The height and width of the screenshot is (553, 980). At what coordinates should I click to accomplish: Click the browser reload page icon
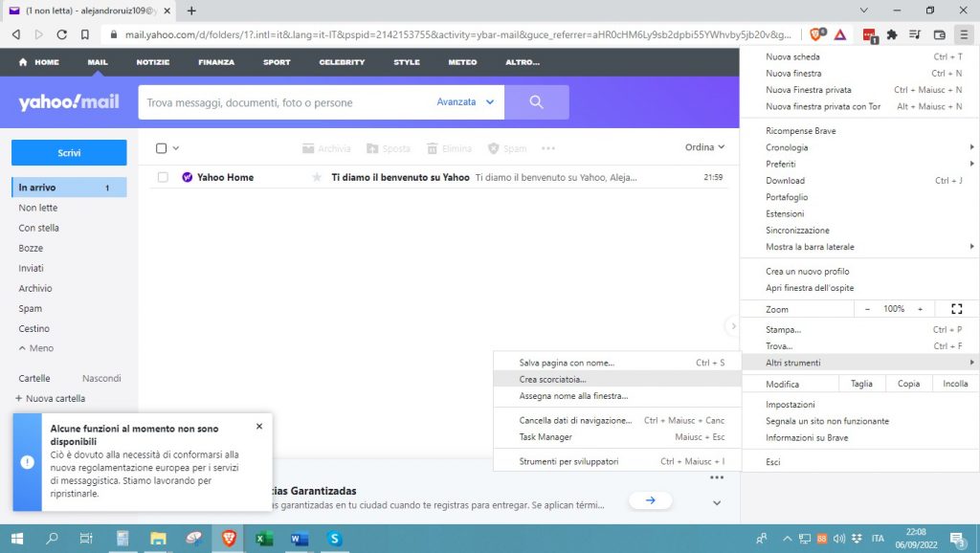click(x=62, y=34)
